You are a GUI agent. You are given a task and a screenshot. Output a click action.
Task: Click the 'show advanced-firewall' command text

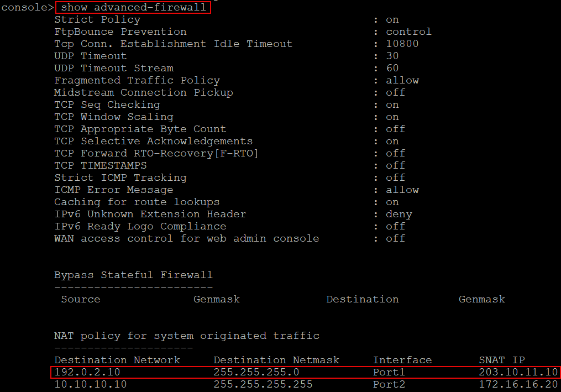[133, 8]
